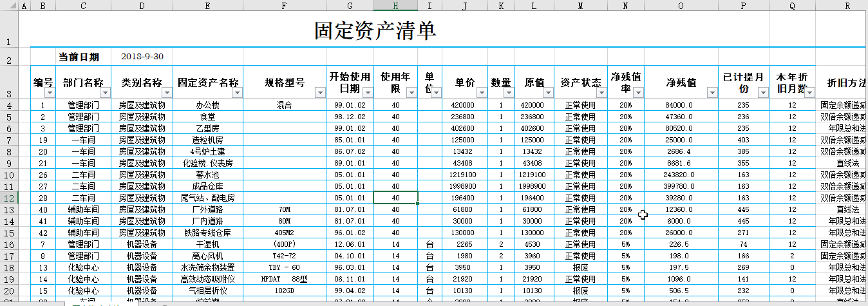Click the 离心风机 asset name cell
The height and width of the screenshot is (306, 868).
207,256
